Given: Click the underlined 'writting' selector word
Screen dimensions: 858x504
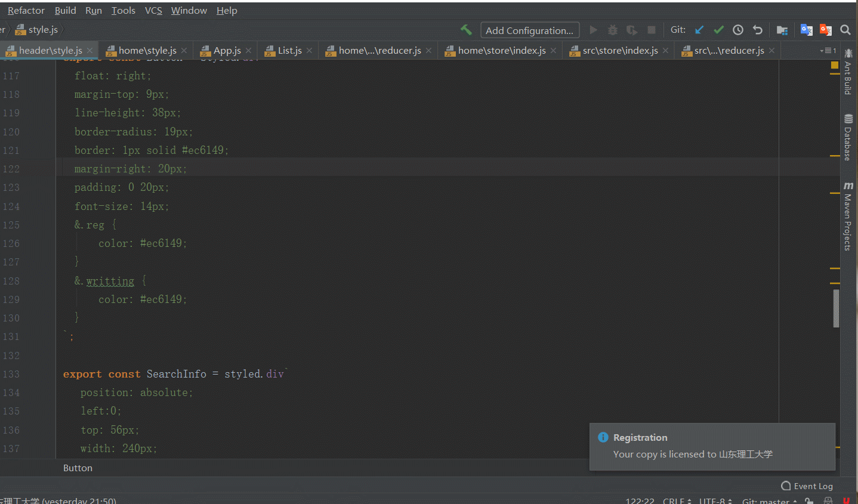Looking at the screenshot, I should pos(110,281).
